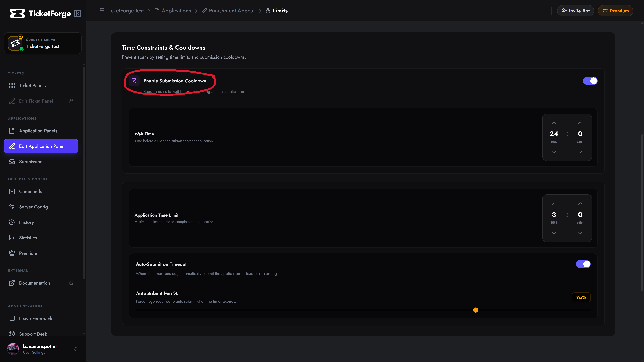Increase Wait Time hours with the up chevron

(554, 123)
